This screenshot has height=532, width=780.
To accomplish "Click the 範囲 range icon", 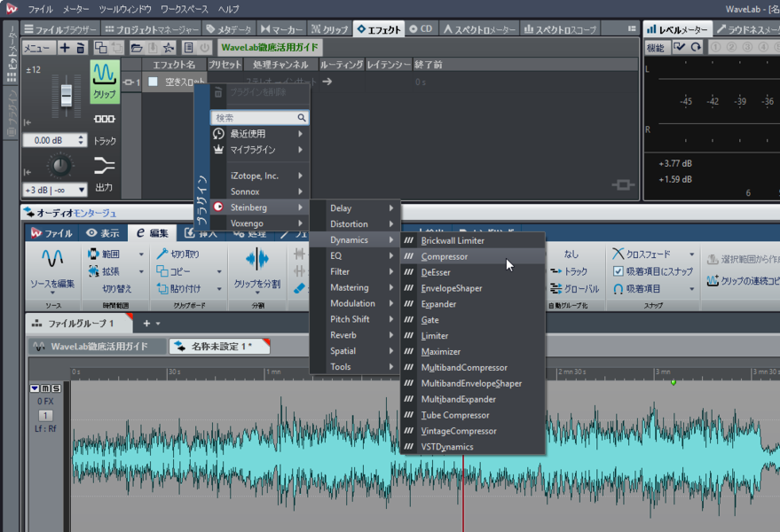I will pyautogui.click(x=93, y=254).
